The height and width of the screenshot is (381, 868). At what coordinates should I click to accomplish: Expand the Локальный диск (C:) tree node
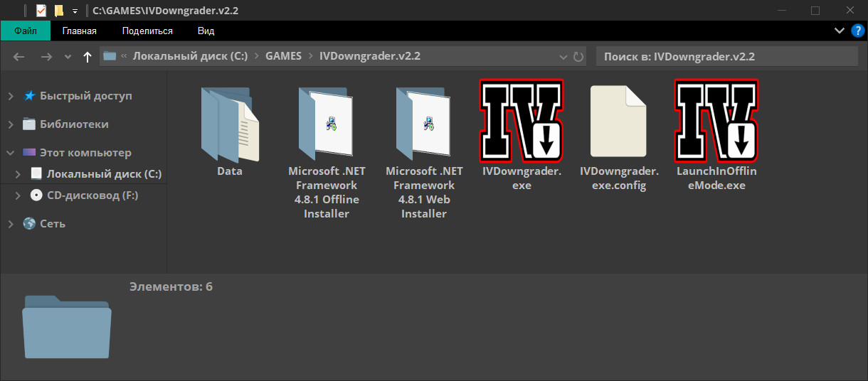(18, 174)
